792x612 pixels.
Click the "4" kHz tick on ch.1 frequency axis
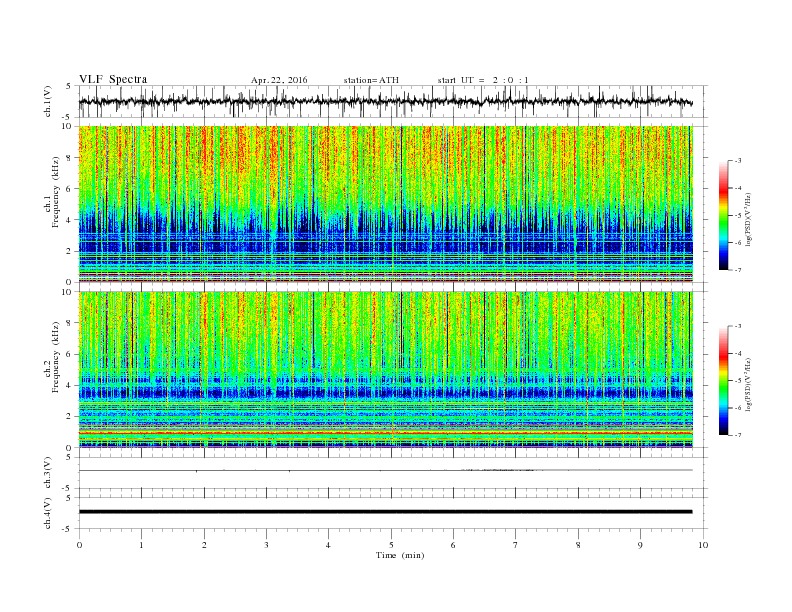pos(69,220)
